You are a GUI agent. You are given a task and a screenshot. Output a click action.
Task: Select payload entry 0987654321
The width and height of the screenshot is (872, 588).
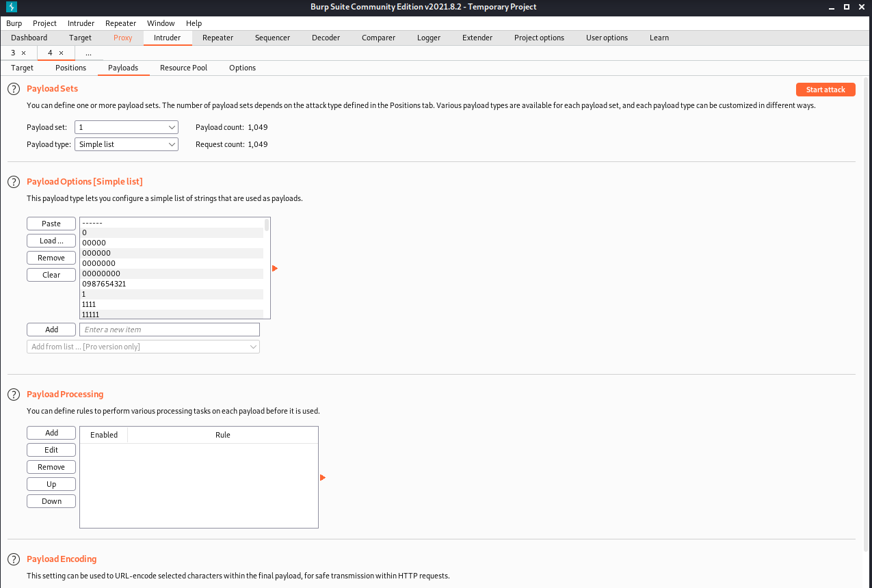171,284
